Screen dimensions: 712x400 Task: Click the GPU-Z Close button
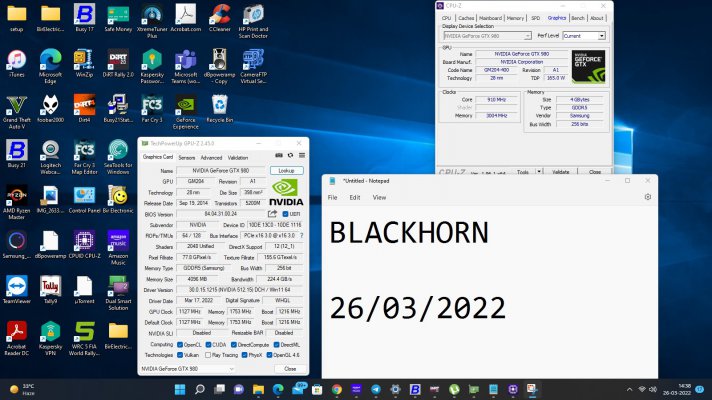pyautogui.click(x=290, y=369)
